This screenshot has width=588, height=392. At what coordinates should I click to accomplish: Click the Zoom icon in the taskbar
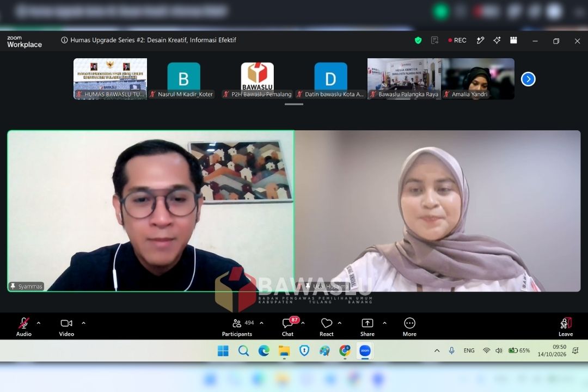coord(365,351)
